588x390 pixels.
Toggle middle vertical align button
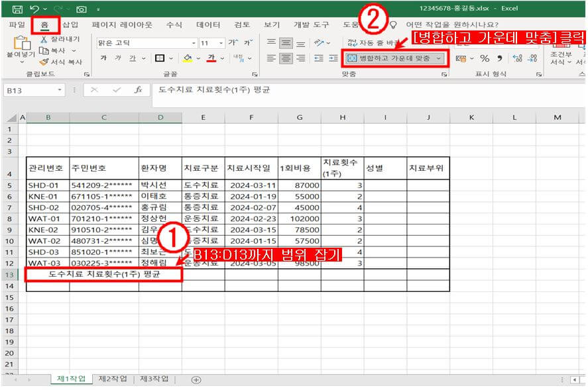(x=286, y=43)
